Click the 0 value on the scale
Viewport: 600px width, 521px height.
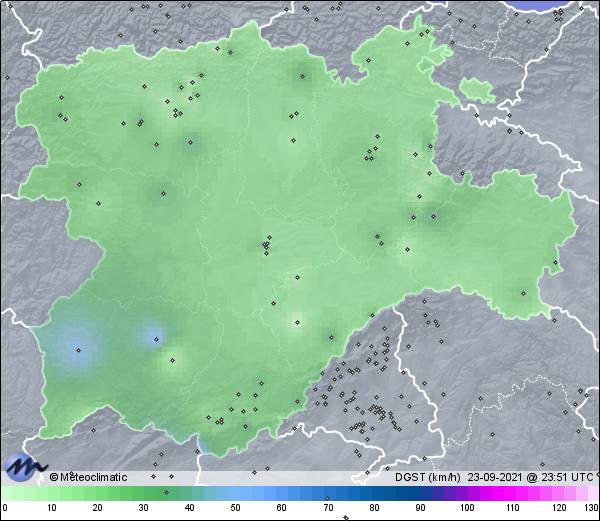coord(5,508)
